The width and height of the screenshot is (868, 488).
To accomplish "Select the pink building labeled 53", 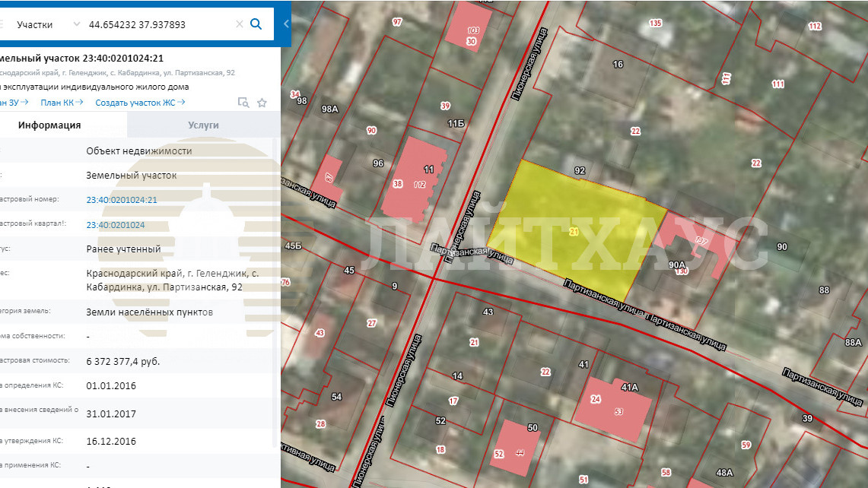I will [x=613, y=408].
